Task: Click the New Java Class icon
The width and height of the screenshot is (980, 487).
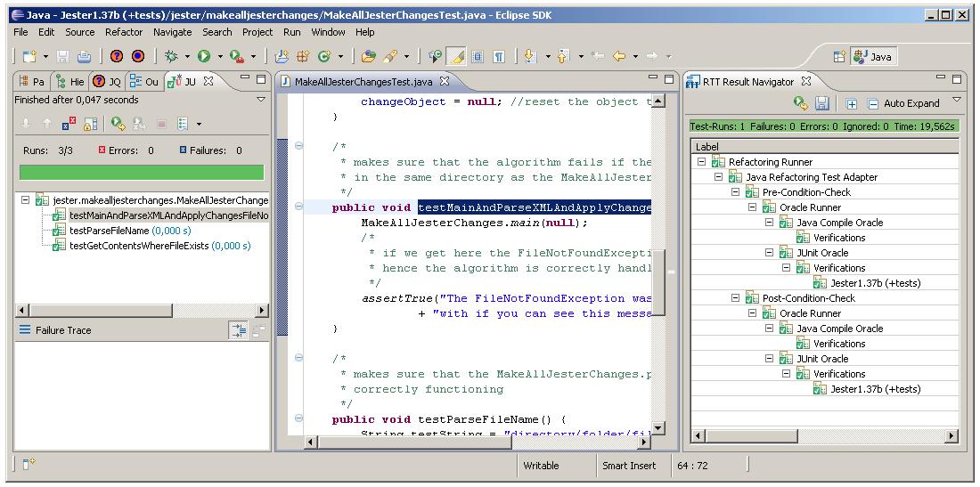Action: tap(324, 55)
